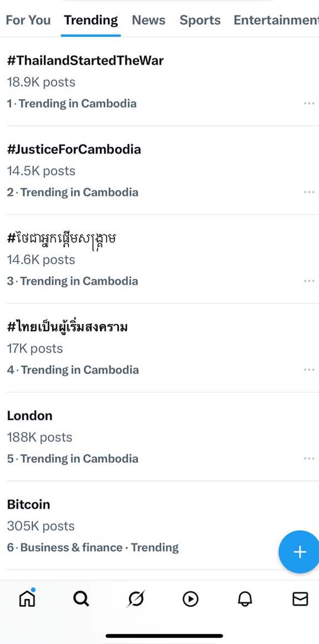
Task: Switch to the Sports tab
Action: click(x=200, y=20)
